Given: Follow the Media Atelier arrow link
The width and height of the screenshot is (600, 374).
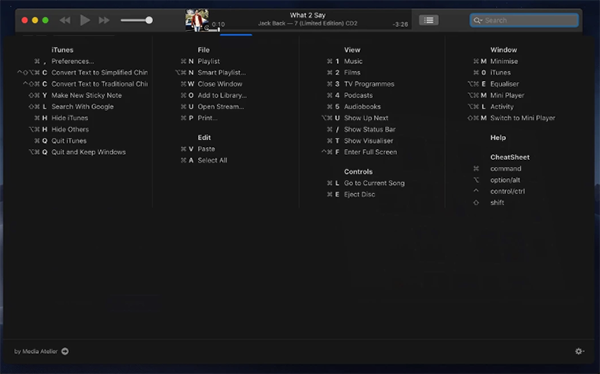Looking at the screenshot, I should pyautogui.click(x=65, y=351).
